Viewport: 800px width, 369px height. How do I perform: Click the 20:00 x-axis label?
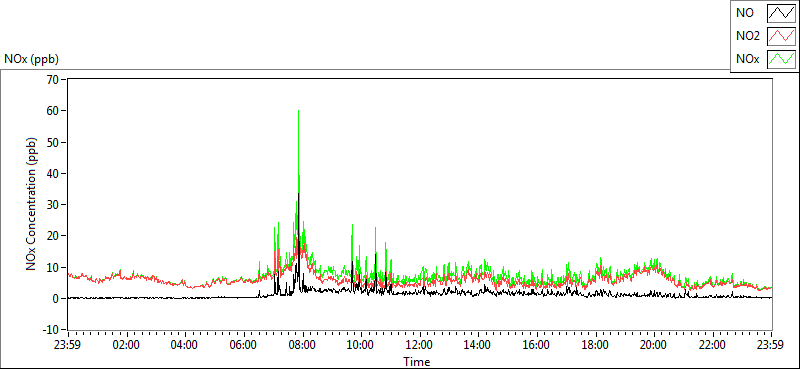[x=654, y=344]
